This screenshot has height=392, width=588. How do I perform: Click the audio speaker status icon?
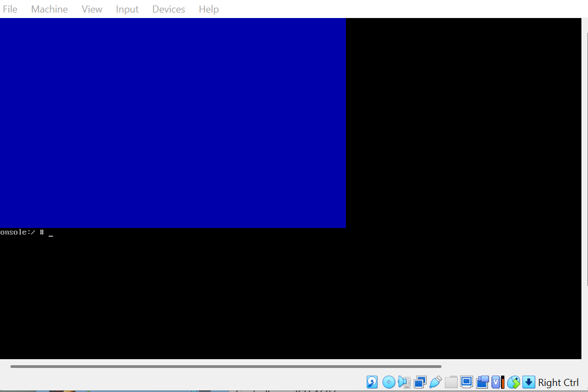[x=404, y=382]
